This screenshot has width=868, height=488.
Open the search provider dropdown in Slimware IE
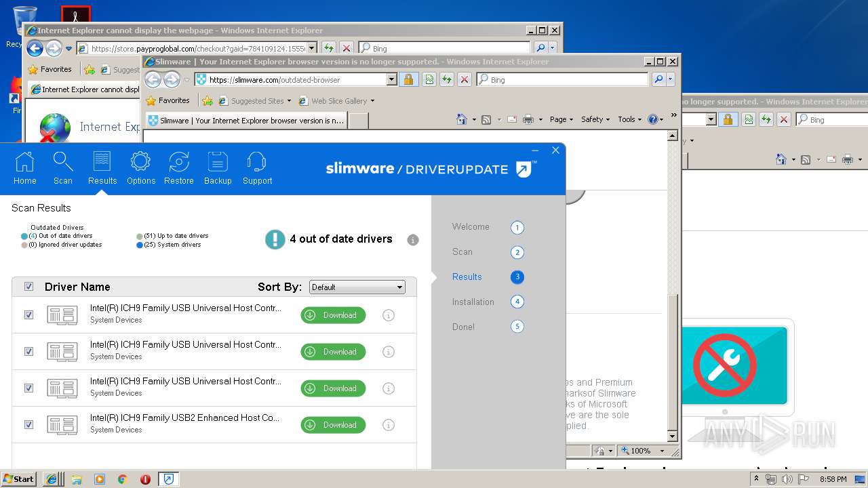click(670, 80)
